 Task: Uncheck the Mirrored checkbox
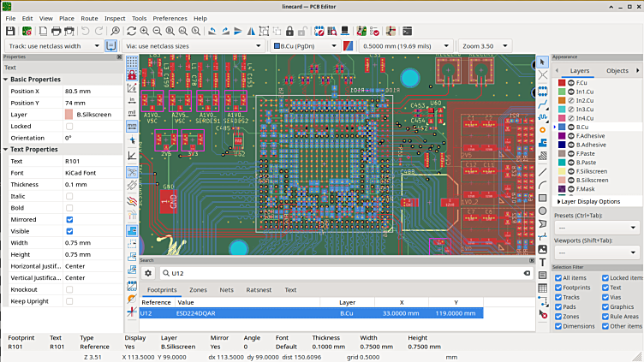(69, 220)
